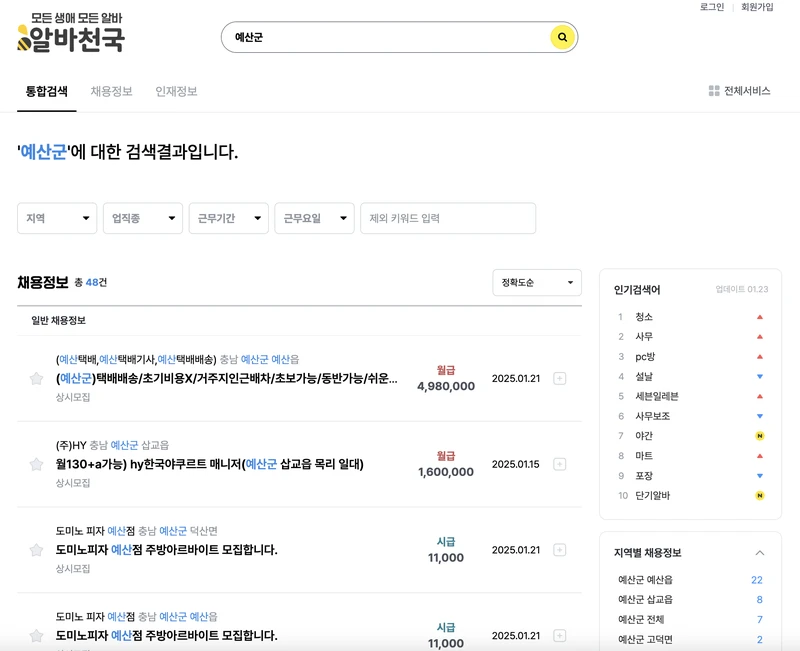Star the 택배배송 job listing

point(38,378)
